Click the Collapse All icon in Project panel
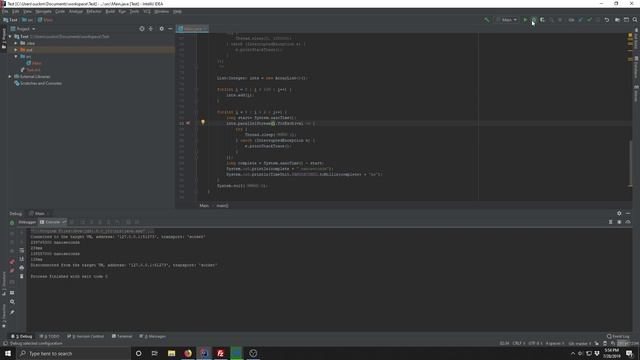The image size is (640, 360). (x=151, y=29)
